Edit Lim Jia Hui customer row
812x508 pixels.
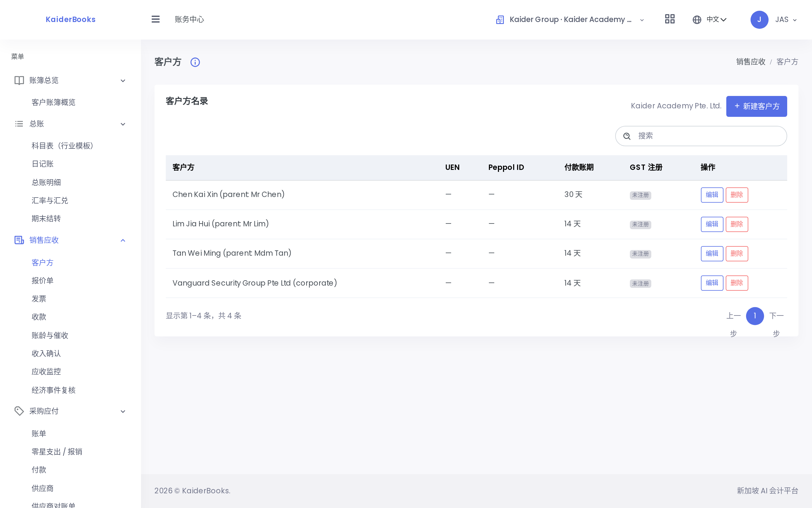click(x=712, y=224)
